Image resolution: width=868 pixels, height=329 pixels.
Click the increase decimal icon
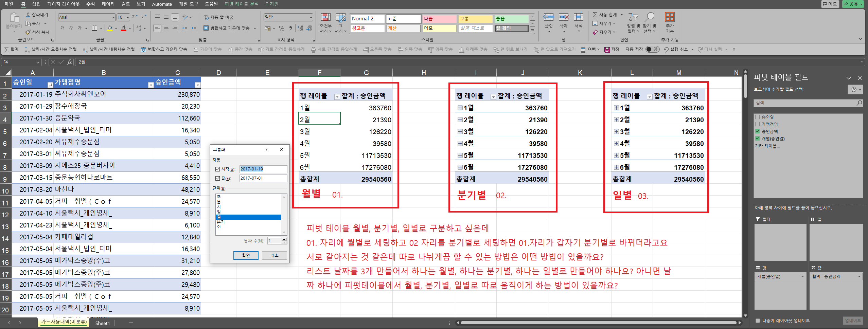tap(300, 28)
